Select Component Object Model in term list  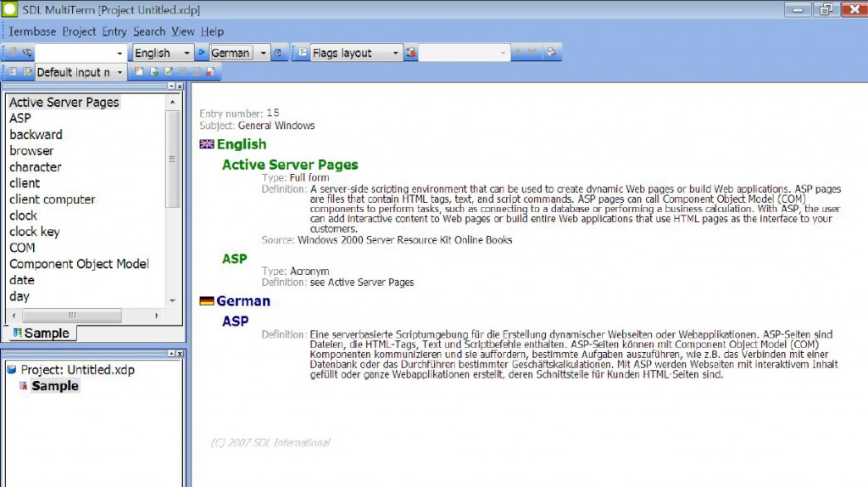tap(79, 264)
